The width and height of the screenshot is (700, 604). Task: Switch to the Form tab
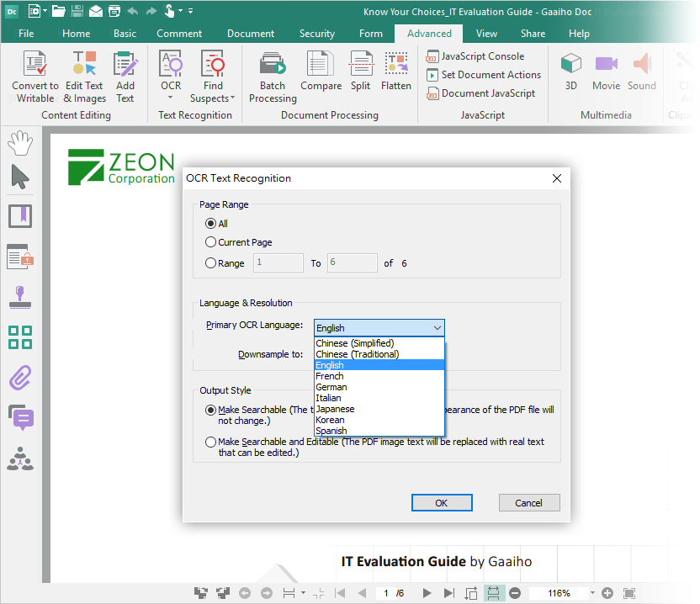pos(371,34)
